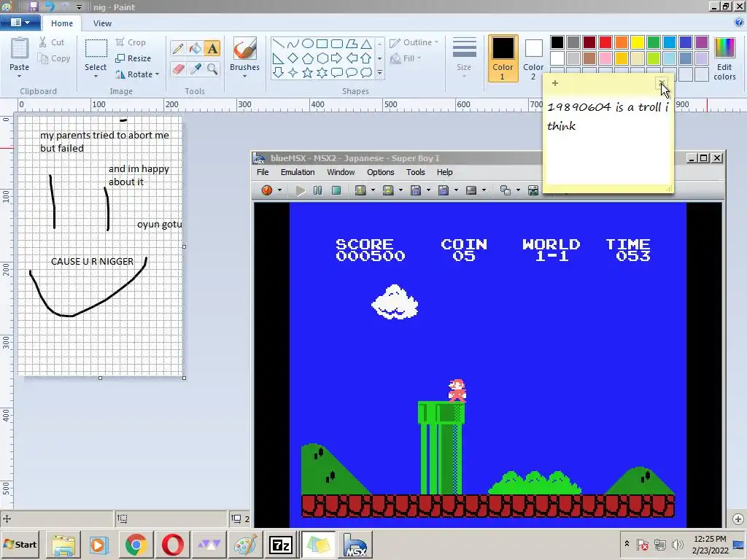Click the blueMSX Play button
Image resolution: width=747 pixels, height=560 pixels.
[300, 190]
